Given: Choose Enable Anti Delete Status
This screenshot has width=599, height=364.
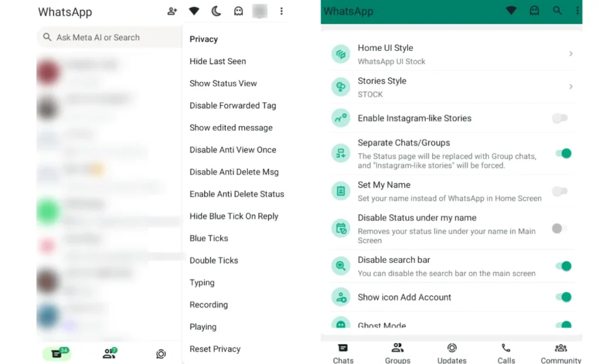Looking at the screenshot, I should [237, 194].
